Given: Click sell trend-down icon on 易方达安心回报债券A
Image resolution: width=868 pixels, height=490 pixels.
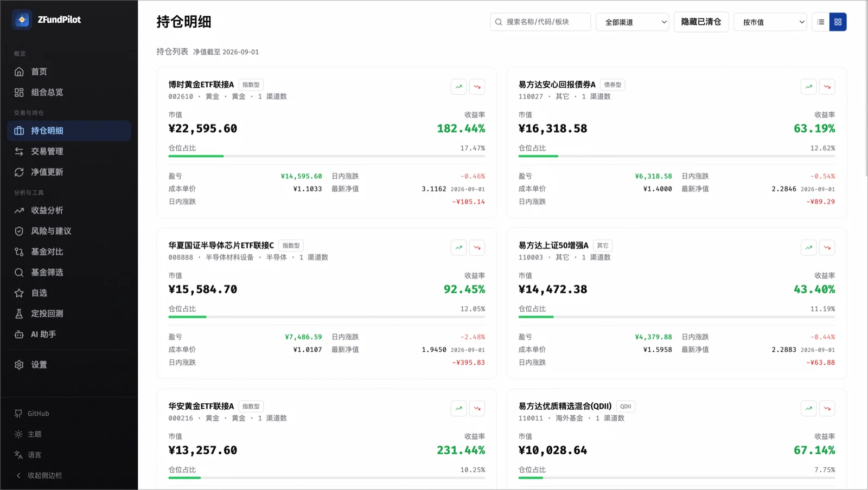Looking at the screenshot, I should click(827, 87).
